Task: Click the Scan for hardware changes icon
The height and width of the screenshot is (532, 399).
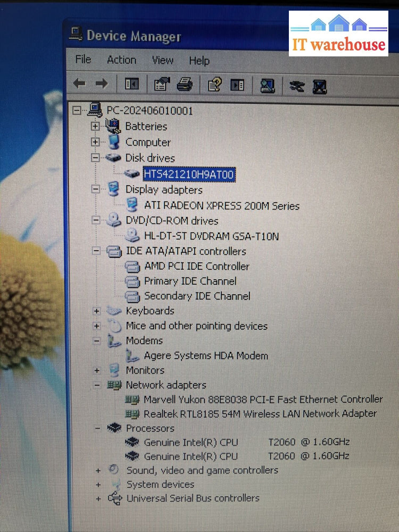Action: tap(268, 86)
